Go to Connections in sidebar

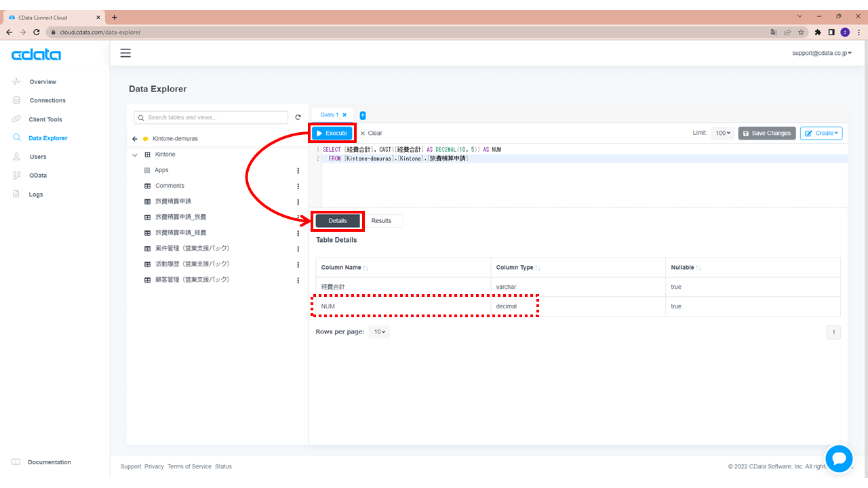(47, 100)
